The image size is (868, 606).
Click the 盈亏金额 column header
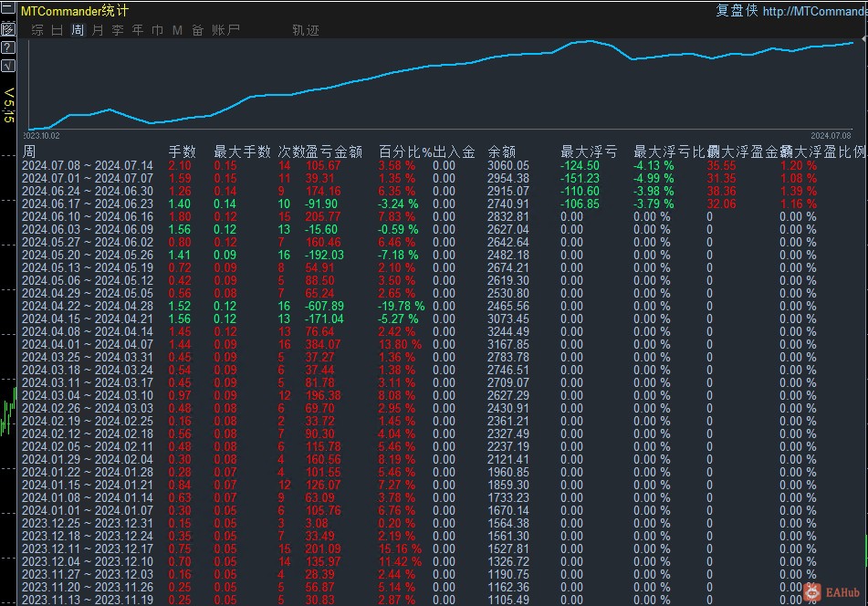[334, 151]
